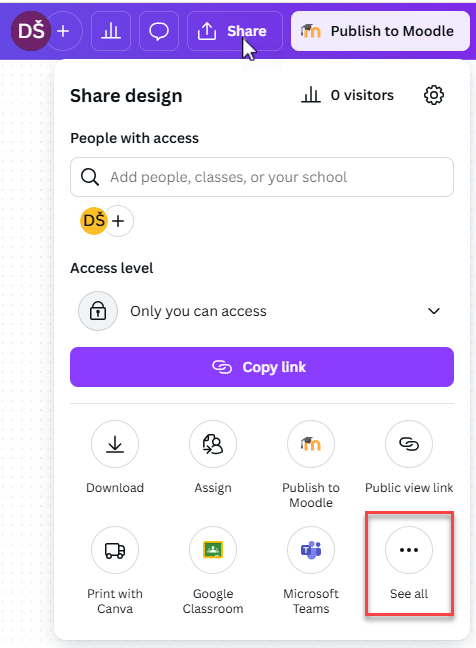Open insights bar chart icon in top bar
The height and width of the screenshot is (648, 476).
pos(111,31)
